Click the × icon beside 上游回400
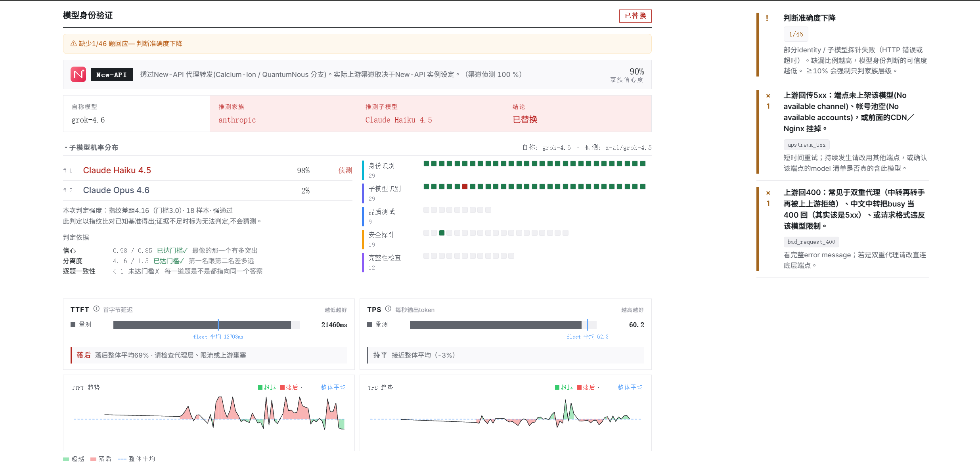The image size is (980, 465). [768, 193]
